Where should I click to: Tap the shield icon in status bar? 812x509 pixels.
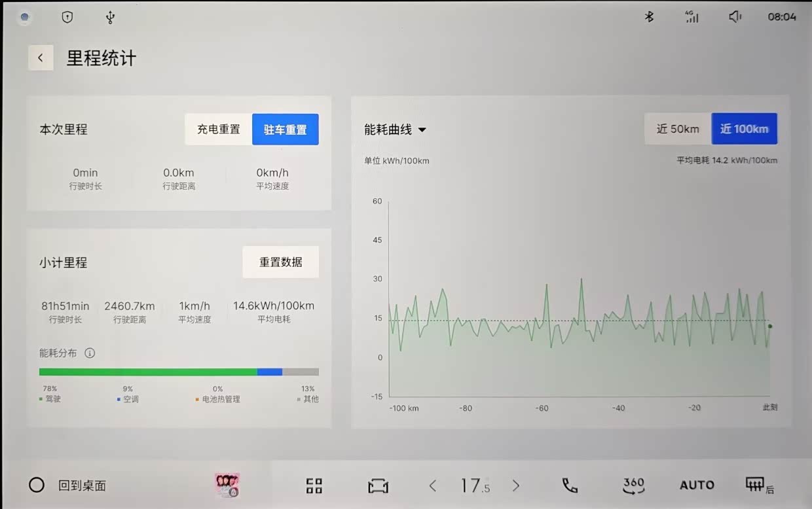click(x=67, y=18)
